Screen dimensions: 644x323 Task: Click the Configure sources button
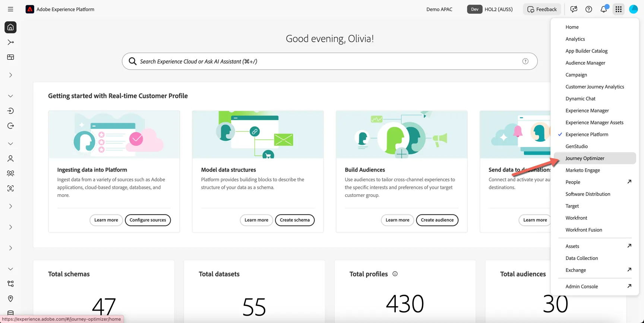pos(148,220)
